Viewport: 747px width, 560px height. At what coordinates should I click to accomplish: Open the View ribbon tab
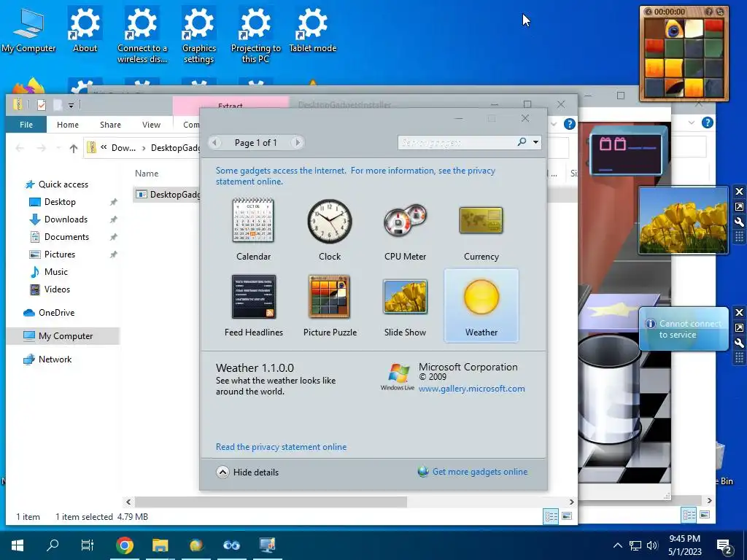[x=151, y=124]
